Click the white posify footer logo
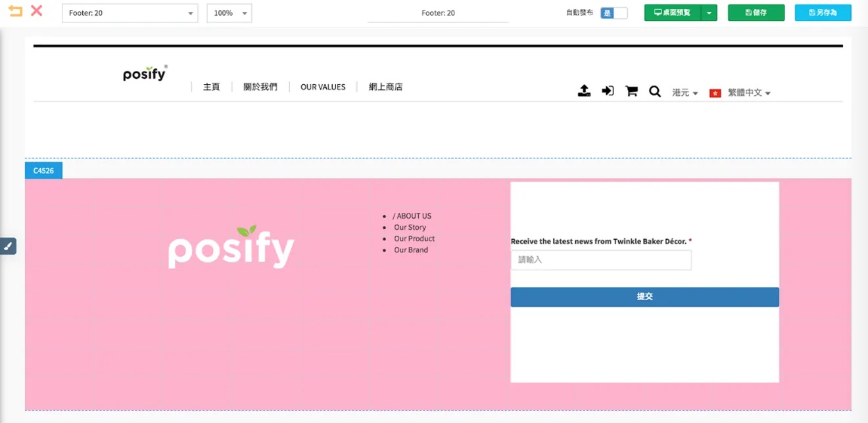 click(x=231, y=247)
